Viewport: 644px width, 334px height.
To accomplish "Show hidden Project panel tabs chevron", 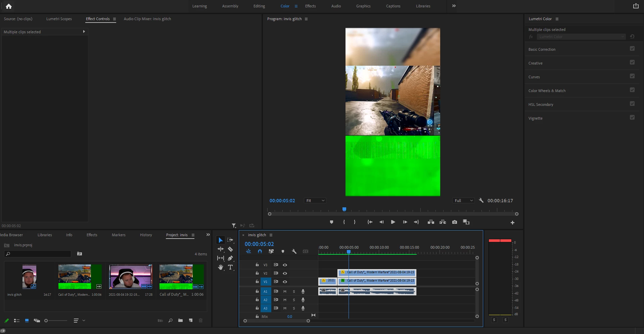I will [208, 235].
